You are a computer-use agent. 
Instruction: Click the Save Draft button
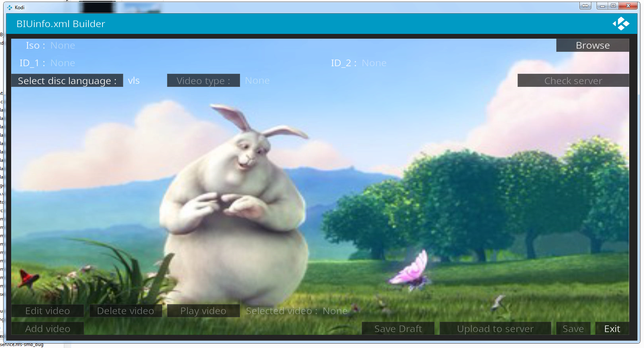398,329
